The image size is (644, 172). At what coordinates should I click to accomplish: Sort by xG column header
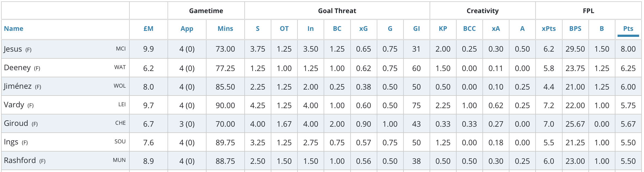tap(363, 29)
